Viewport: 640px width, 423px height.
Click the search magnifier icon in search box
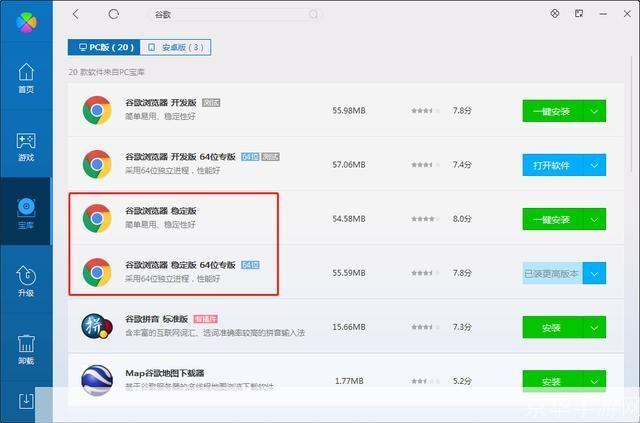pos(313,15)
